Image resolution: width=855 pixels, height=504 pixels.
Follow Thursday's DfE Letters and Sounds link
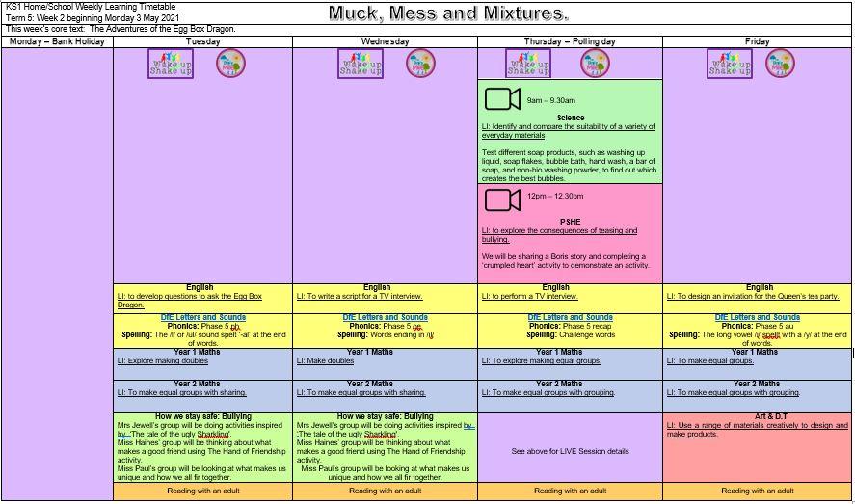(x=570, y=317)
